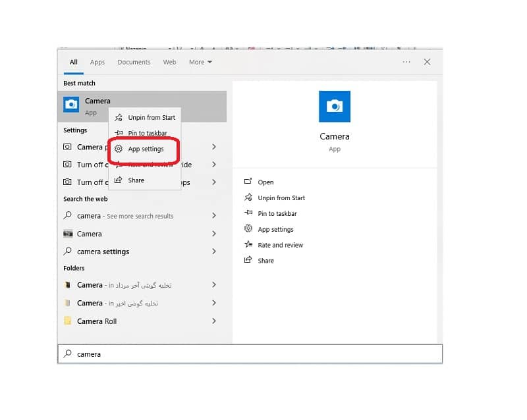The width and height of the screenshot is (527, 420).
Task: Click Share in the preview pane
Action: tap(265, 261)
